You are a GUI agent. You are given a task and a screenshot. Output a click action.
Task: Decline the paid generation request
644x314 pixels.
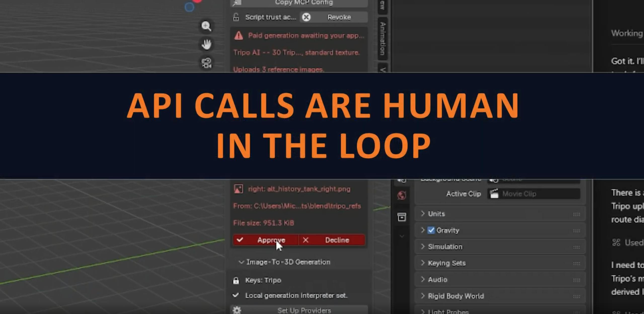[x=332, y=240]
